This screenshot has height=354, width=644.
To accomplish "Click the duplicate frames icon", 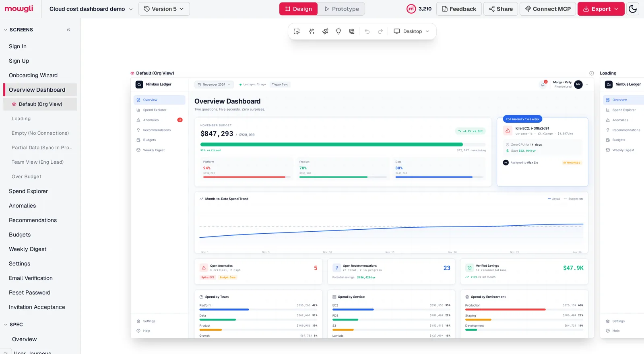I will [352, 31].
